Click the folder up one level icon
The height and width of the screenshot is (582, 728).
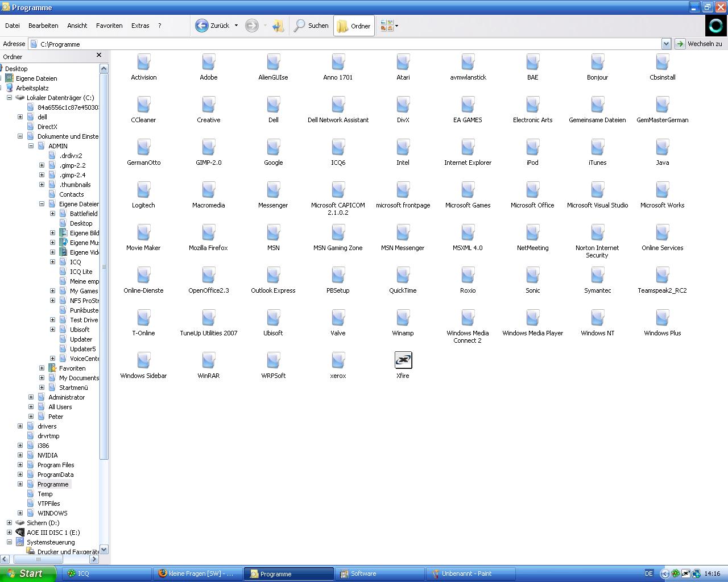(278, 26)
